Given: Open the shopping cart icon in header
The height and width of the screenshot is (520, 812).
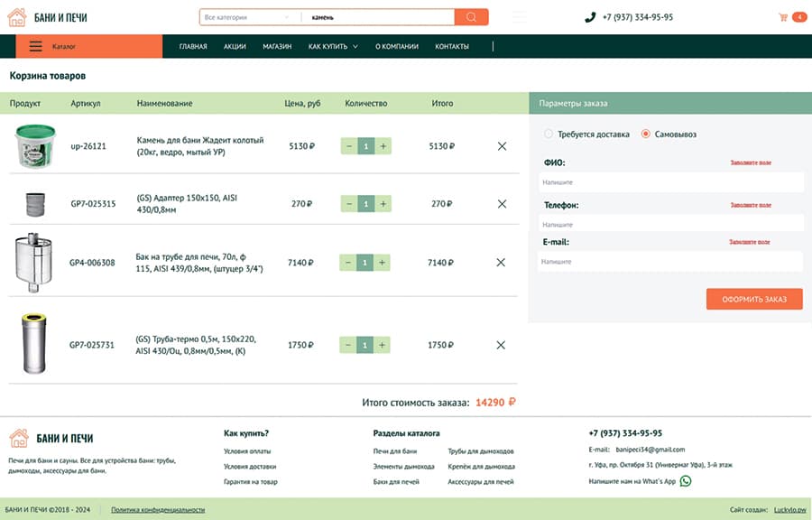Looking at the screenshot, I should [782, 17].
